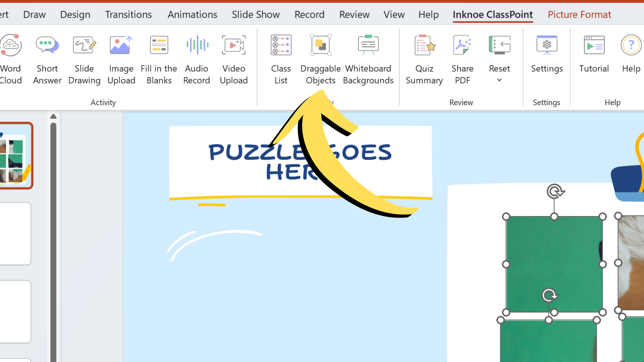Click the Fill in the Blanks icon

pyautogui.click(x=159, y=44)
